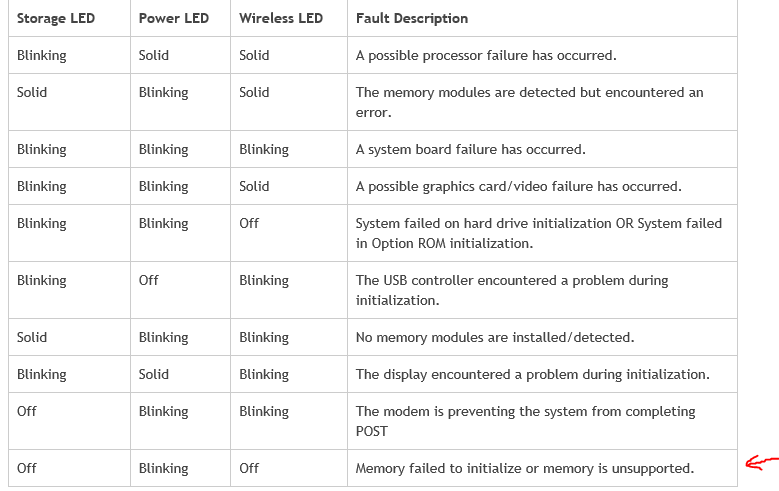Click the display encountered a problem text
The image size is (779, 491).
[x=532, y=374]
